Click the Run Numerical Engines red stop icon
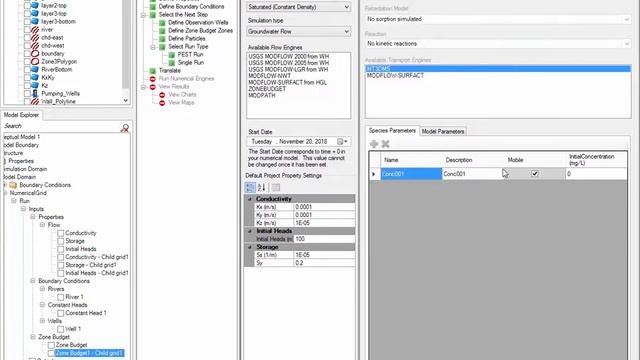 tap(153, 78)
